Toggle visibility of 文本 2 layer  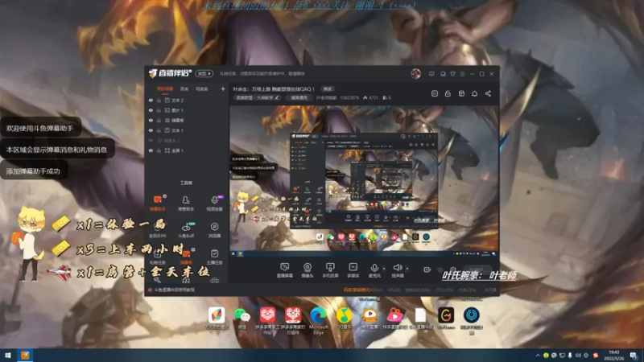[151, 100]
